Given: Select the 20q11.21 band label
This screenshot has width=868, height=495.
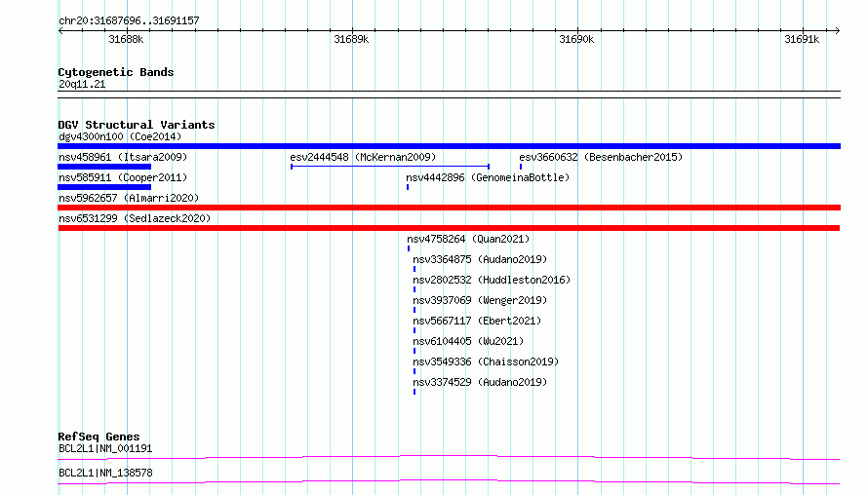Looking at the screenshot, I should (x=82, y=84).
